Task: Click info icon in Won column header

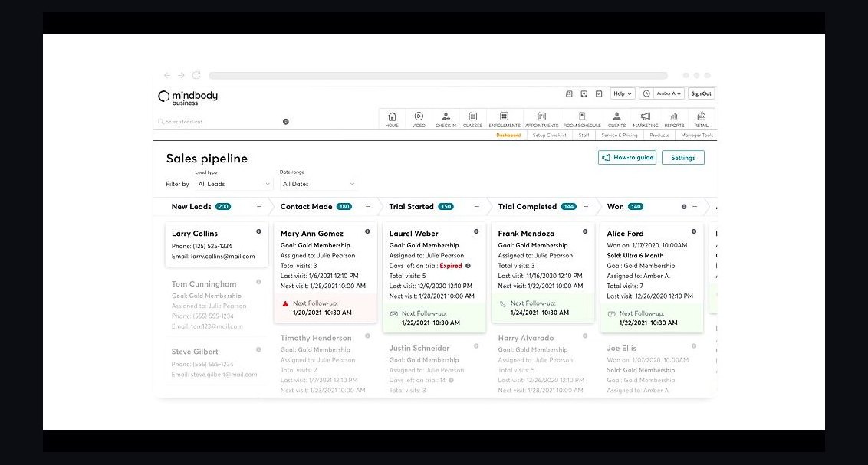Action: point(684,207)
